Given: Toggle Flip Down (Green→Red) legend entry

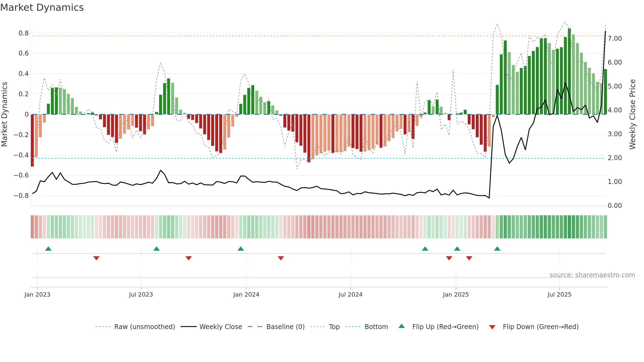Looking at the screenshot, I should click(x=534, y=327).
